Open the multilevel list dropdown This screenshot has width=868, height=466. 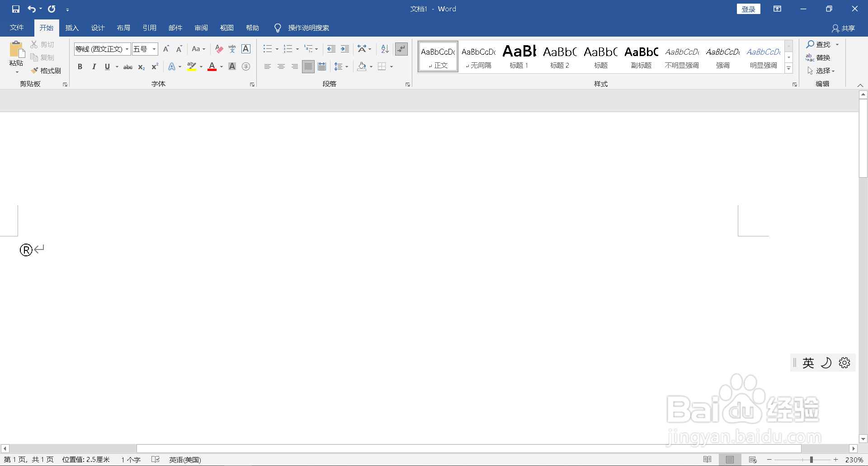[316, 49]
